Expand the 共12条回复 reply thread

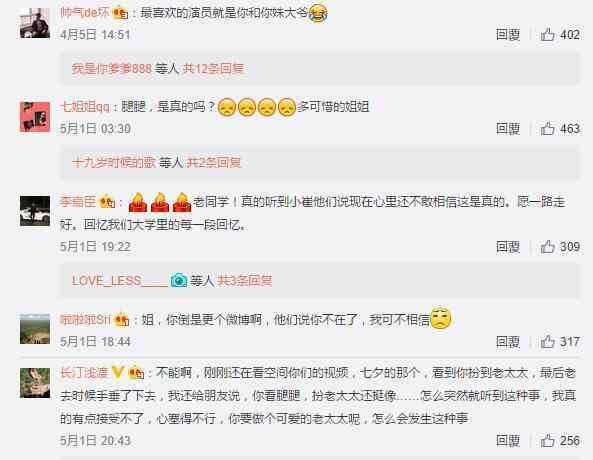213,68
